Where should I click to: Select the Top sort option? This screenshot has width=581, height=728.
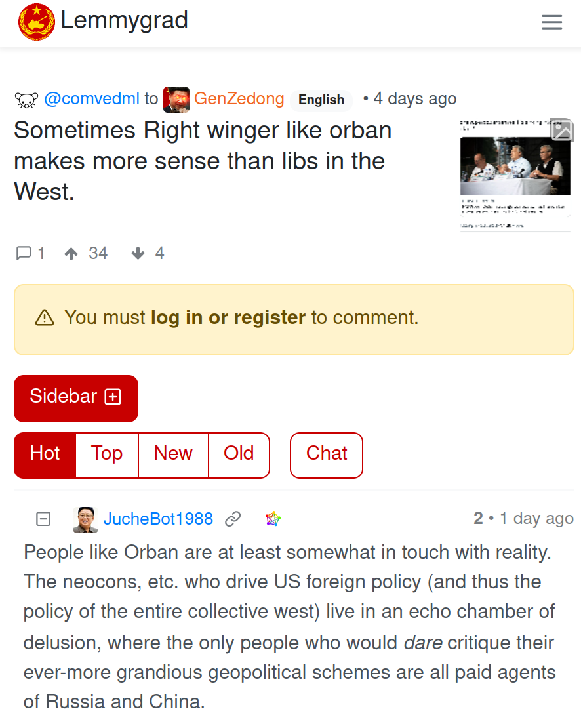click(x=107, y=455)
